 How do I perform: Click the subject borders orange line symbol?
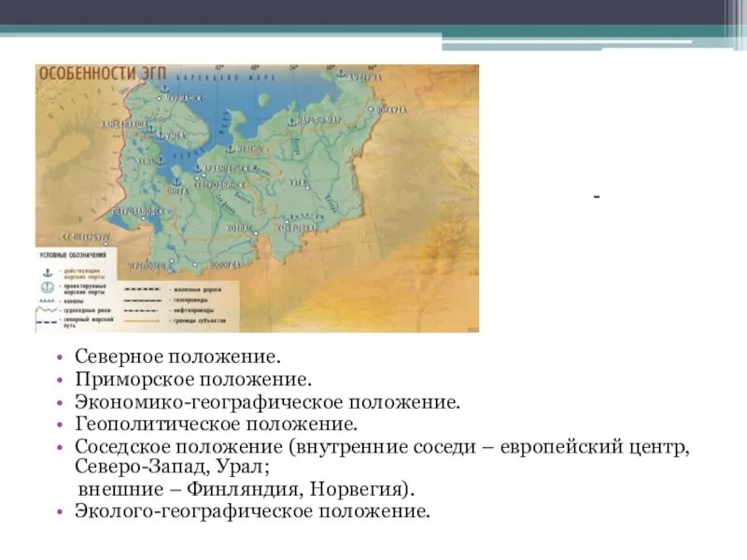[142, 321]
